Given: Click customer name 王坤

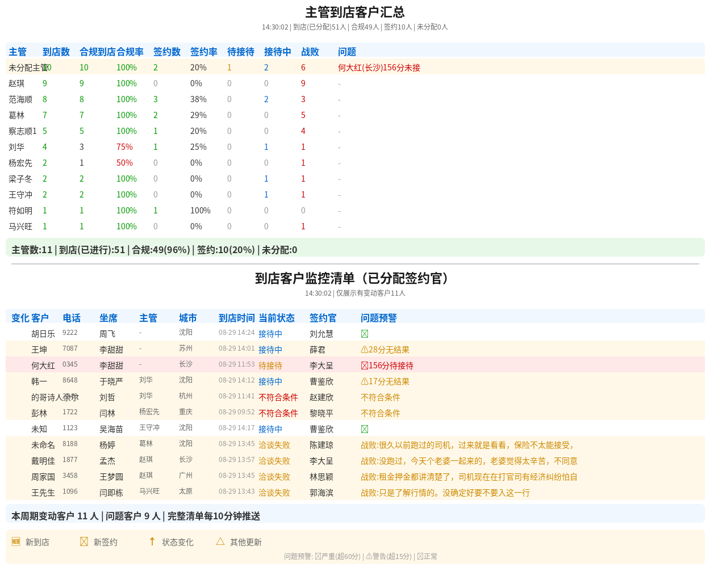Looking at the screenshot, I should coord(39,350).
